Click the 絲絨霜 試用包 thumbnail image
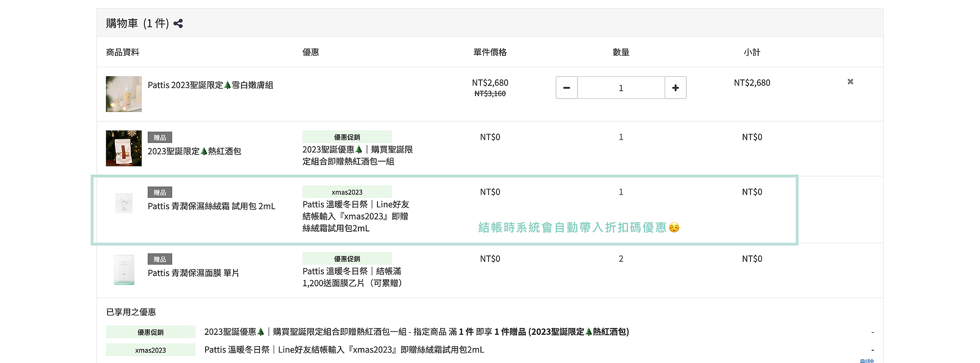 coord(123,203)
